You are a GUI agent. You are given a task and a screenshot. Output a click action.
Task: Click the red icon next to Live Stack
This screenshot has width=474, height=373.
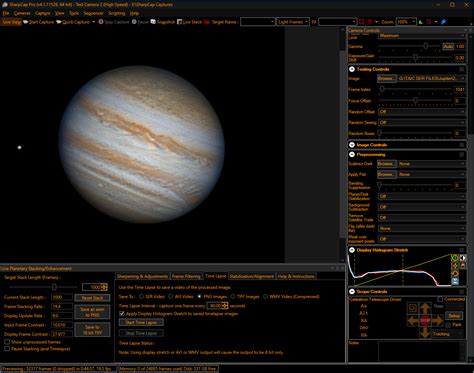coord(207,22)
